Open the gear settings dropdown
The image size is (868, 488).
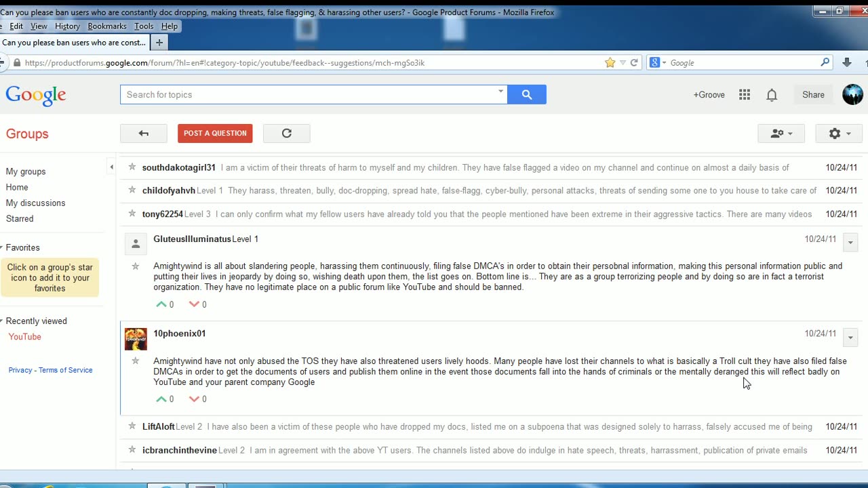coord(839,134)
